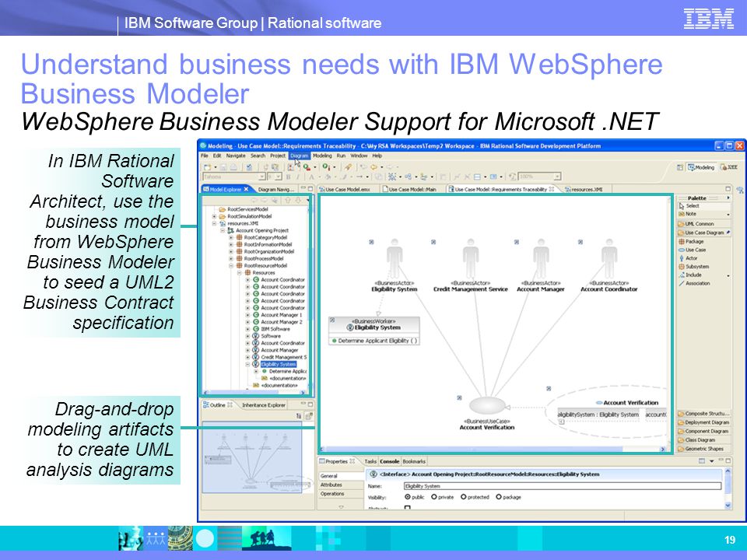Select the Association palette tool

(695, 283)
